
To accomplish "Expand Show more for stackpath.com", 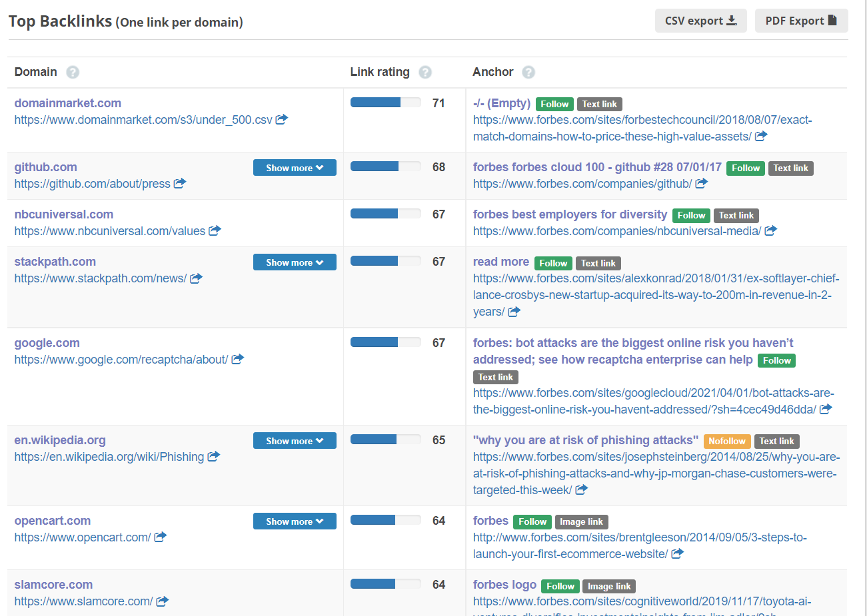I will (295, 262).
